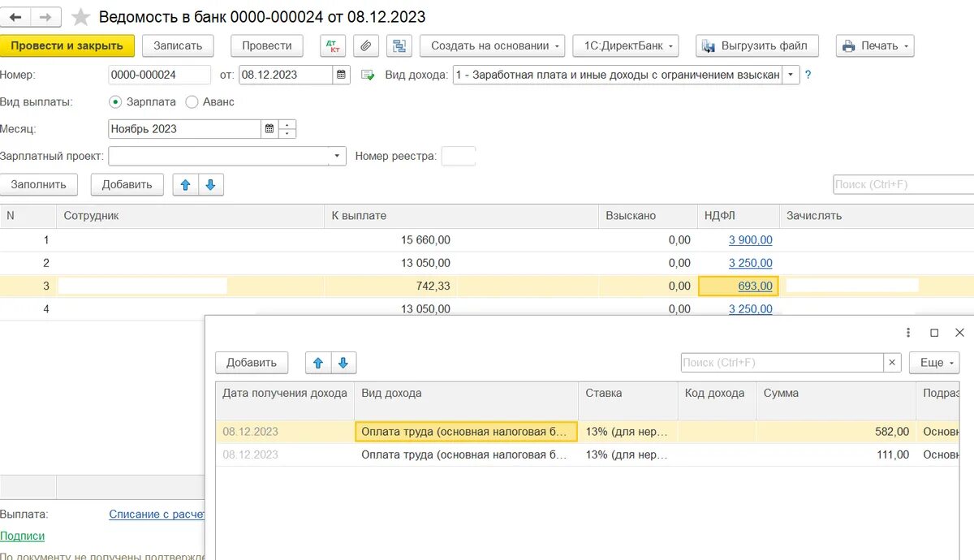
Task: Click Добавить in the НДФЛ popup
Action: [x=252, y=363]
